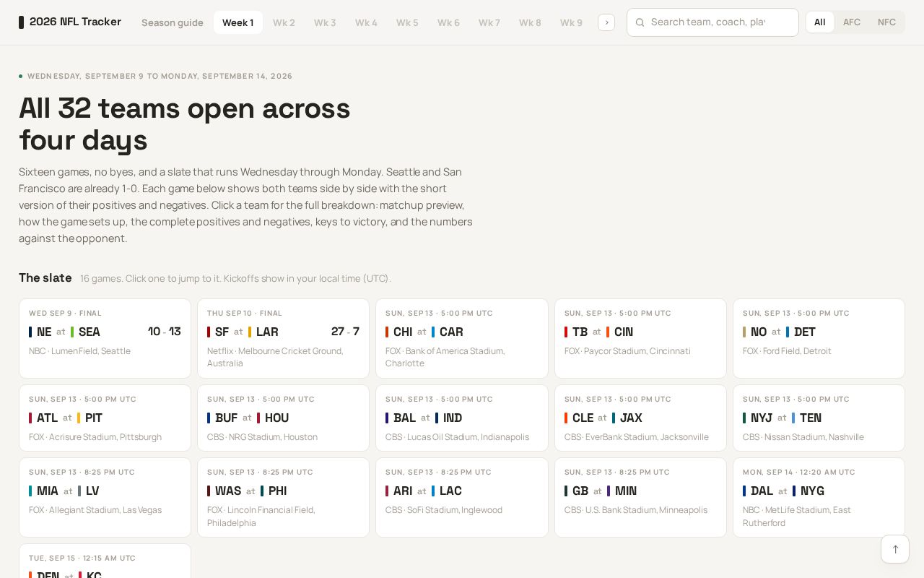
Task: Click 'CBS · U.S. Bank Stadium, Minneapolis' text
Action: click(x=636, y=510)
